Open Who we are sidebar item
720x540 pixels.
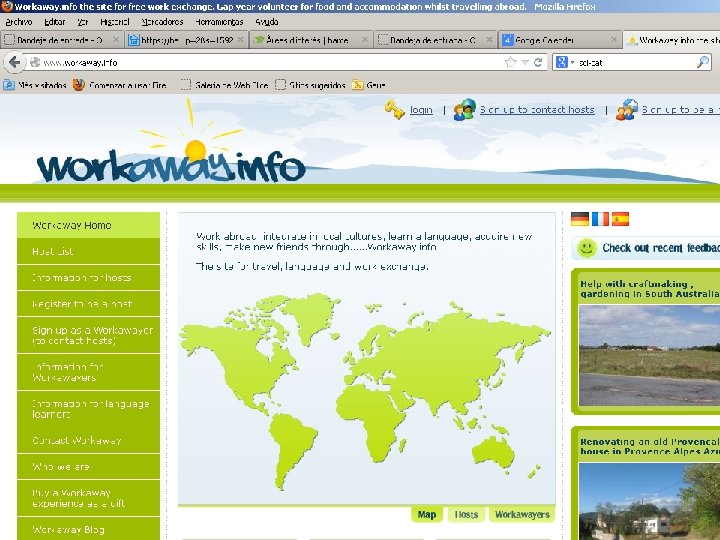(x=88, y=467)
